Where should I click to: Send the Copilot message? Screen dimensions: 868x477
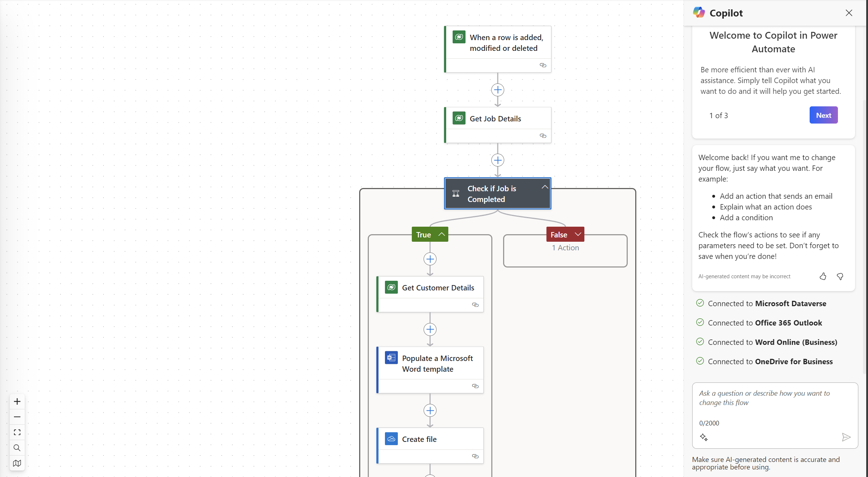point(846,437)
